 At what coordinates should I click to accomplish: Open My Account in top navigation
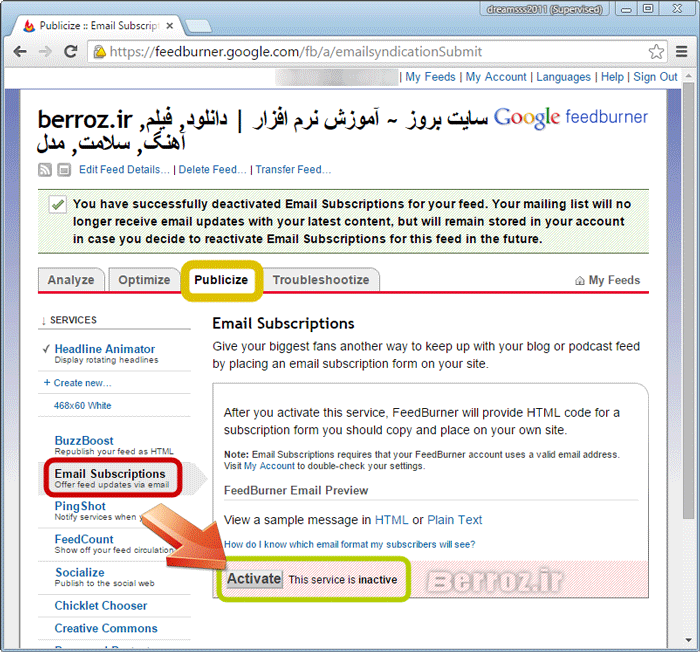[x=496, y=77]
